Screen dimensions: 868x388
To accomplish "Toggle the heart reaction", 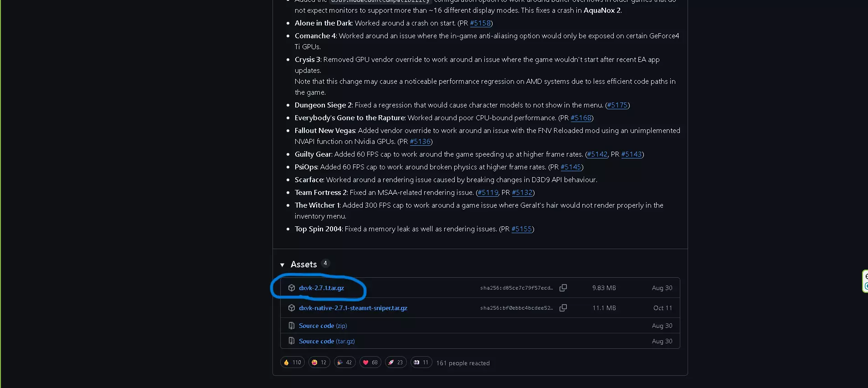I will point(370,362).
